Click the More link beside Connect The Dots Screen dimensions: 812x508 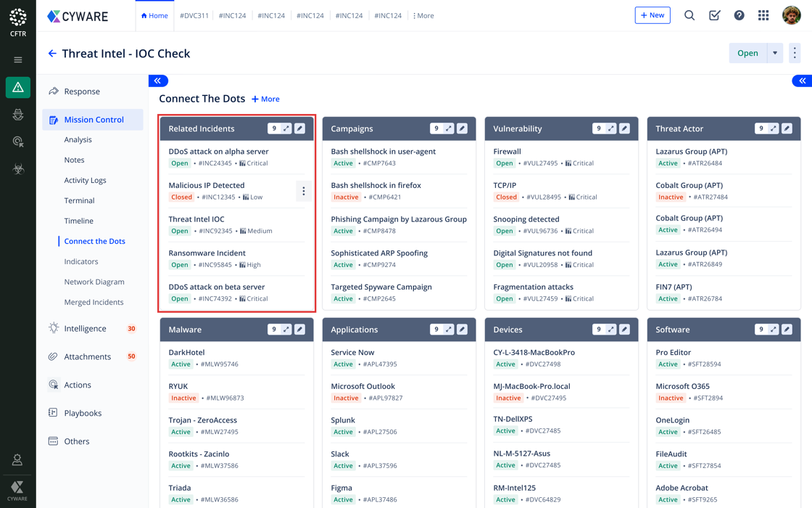tap(265, 99)
